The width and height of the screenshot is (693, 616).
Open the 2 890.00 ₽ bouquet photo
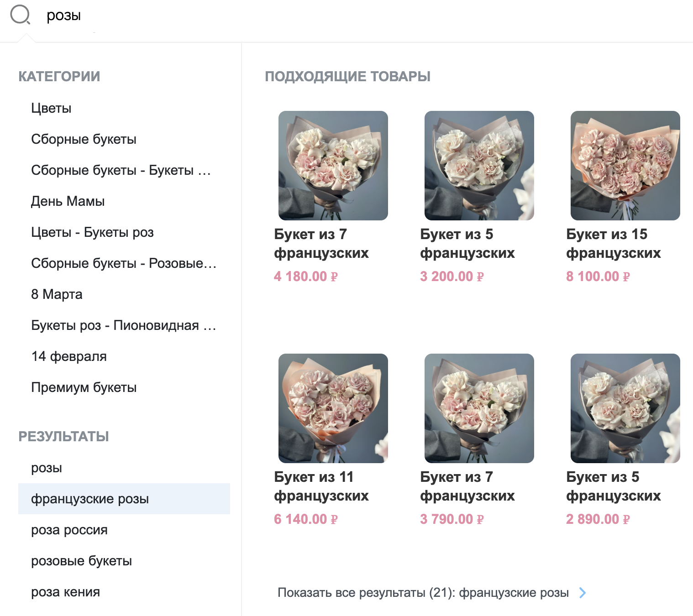(x=625, y=408)
